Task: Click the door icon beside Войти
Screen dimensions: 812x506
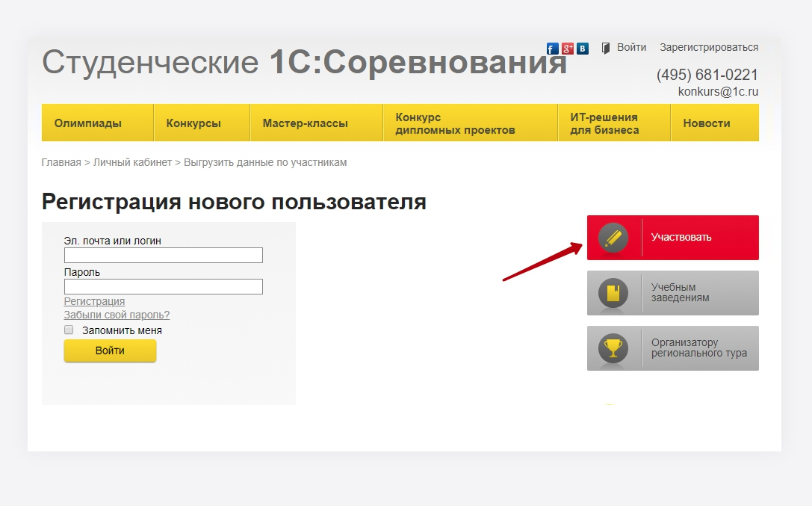Action: pyautogui.click(x=606, y=48)
